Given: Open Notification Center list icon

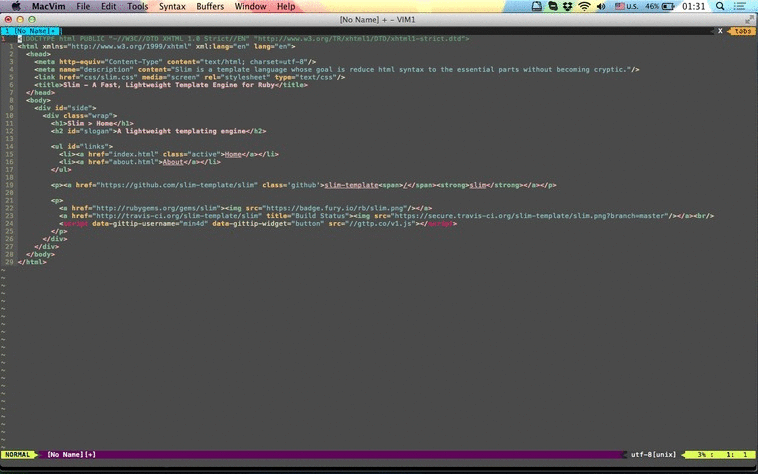Looking at the screenshot, I should 739,6.
